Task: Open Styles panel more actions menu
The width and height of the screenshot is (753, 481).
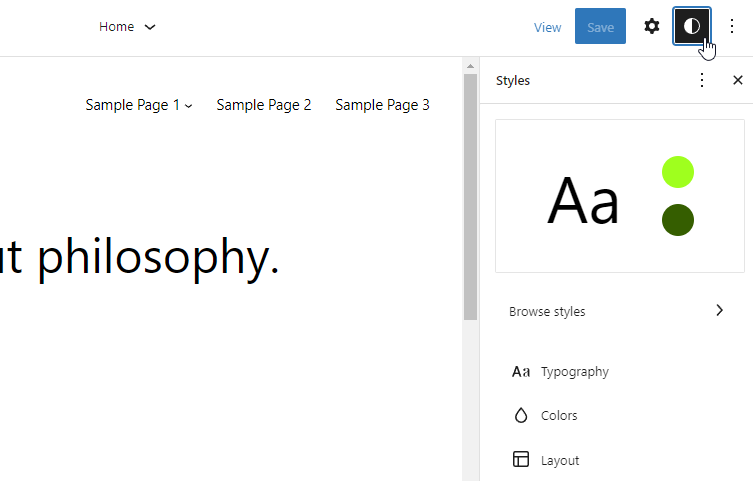Action: pos(702,80)
